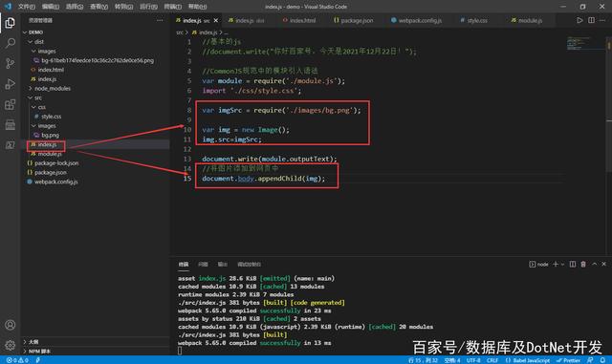The height and width of the screenshot is (364, 612).
Task: Open the Go menu
Action: (x=123, y=7)
